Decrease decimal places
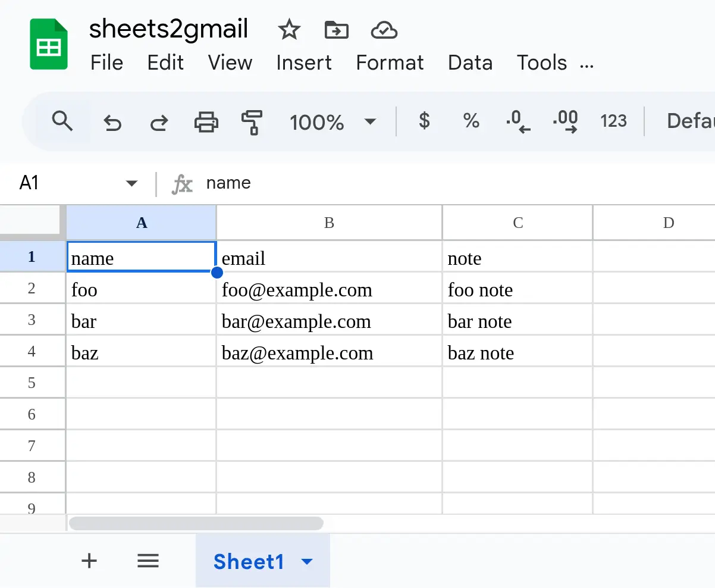The width and height of the screenshot is (715, 588). (518, 121)
